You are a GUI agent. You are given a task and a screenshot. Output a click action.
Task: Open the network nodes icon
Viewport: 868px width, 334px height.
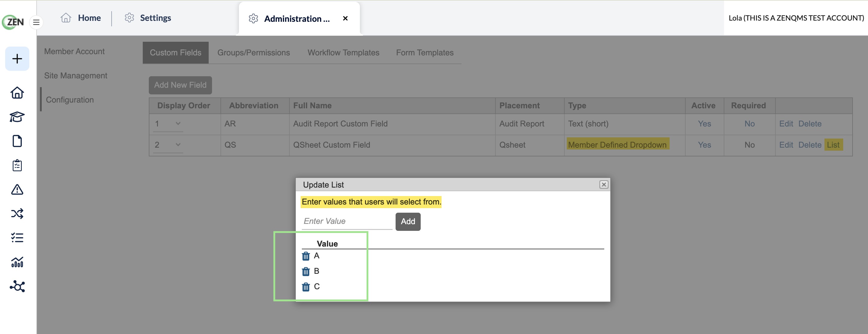17,287
